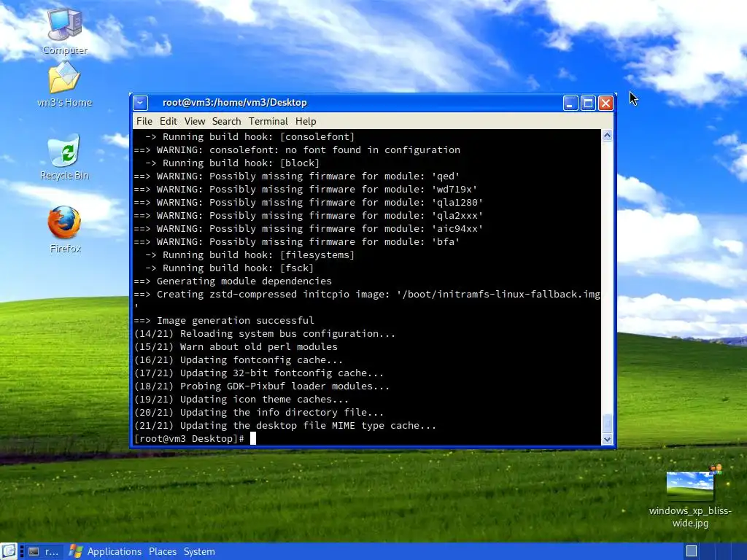The width and height of the screenshot is (747, 560).
Task: Select the windows_xp_bliss-wide.jpg file thumbnail
Action: point(690,486)
